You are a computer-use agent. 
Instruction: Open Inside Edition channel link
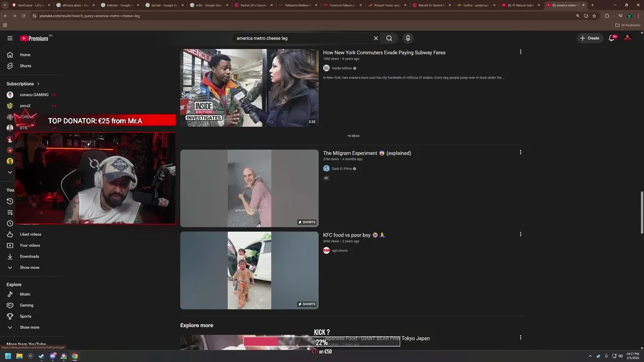point(342,68)
